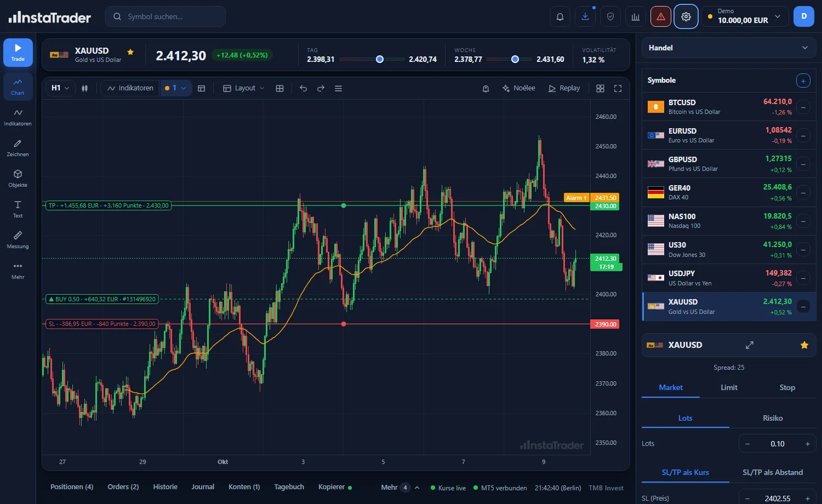The image size is (822, 504).
Task: Remove BTCUSD using its minus button
Action: 803,107
